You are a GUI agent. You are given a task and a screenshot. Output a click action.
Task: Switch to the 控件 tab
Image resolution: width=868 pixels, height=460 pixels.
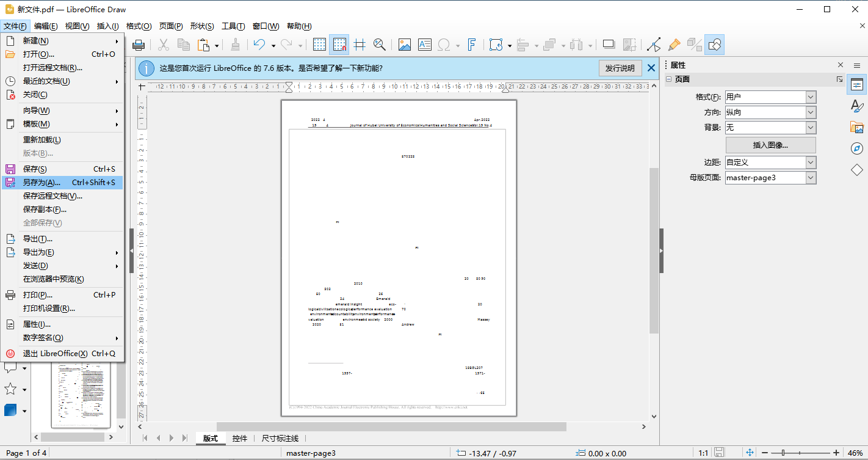pos(240,438)
